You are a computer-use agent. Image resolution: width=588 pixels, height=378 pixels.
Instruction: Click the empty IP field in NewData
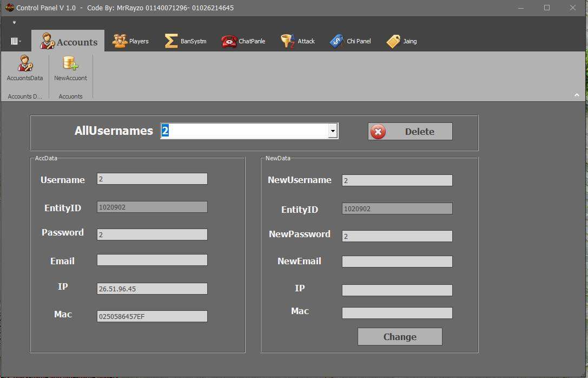397,290
